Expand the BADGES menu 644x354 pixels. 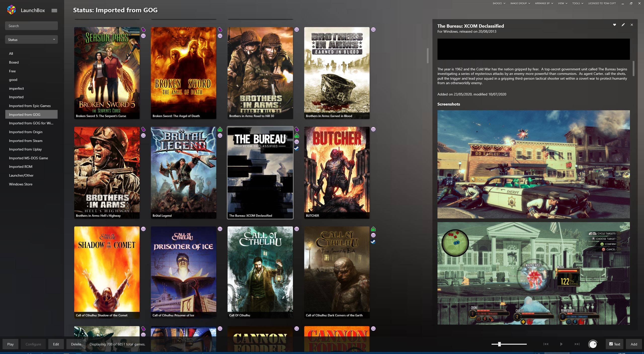coord(499,4)
